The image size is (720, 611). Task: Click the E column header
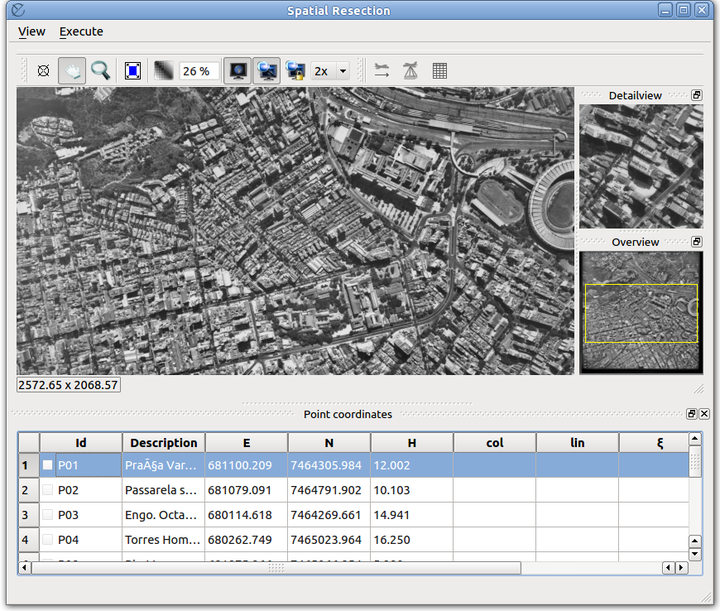[x=246, y=442]
